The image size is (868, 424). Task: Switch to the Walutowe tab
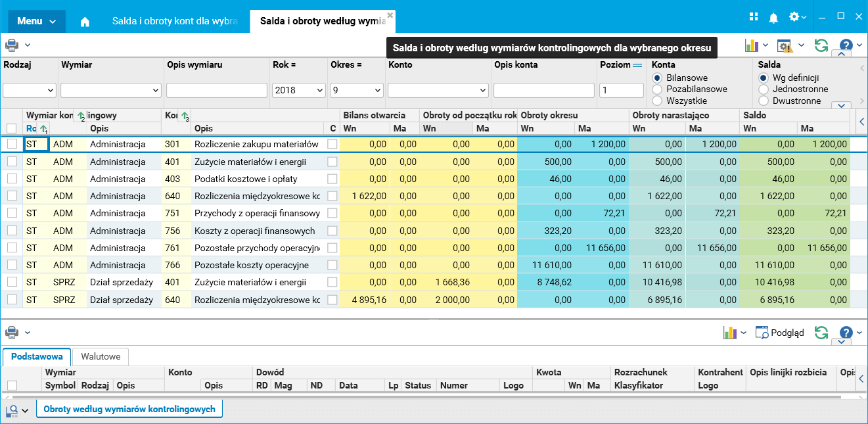101,356
